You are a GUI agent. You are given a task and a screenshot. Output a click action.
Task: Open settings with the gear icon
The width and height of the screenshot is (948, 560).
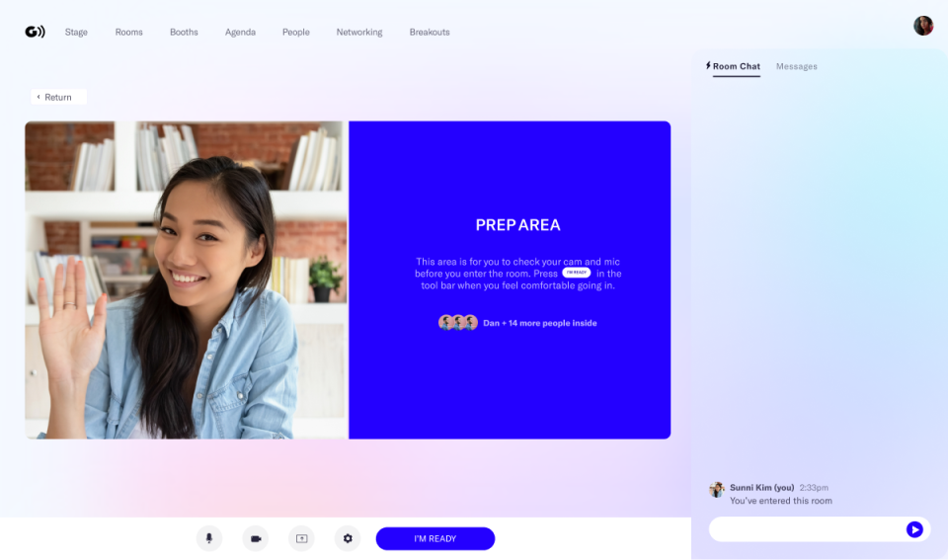[348, 538]
